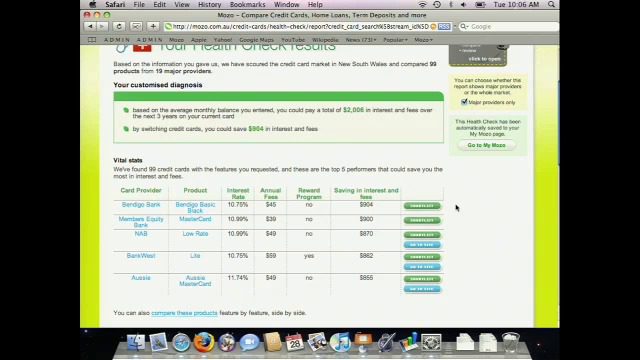The height and width of the screenshot is (360, 640).
Task: Click the green button in Members Equity row
Action: point(422,220)
